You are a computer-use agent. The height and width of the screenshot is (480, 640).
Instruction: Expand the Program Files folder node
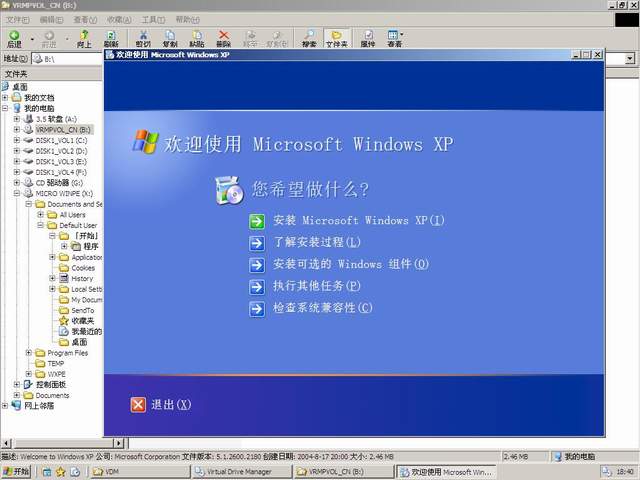click(29, 353)
